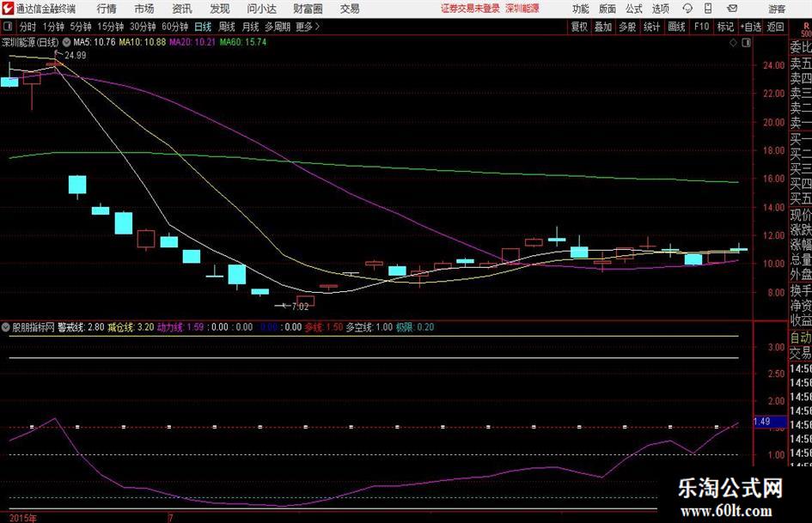Open the 公式 menu
Image resolution: width=812 pixels, height=523 pixels.
633,9
